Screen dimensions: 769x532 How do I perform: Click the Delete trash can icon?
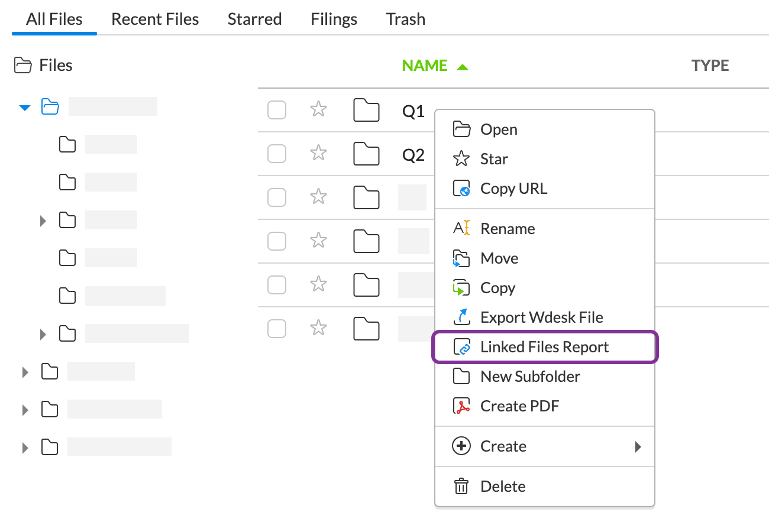coord(461,486)
